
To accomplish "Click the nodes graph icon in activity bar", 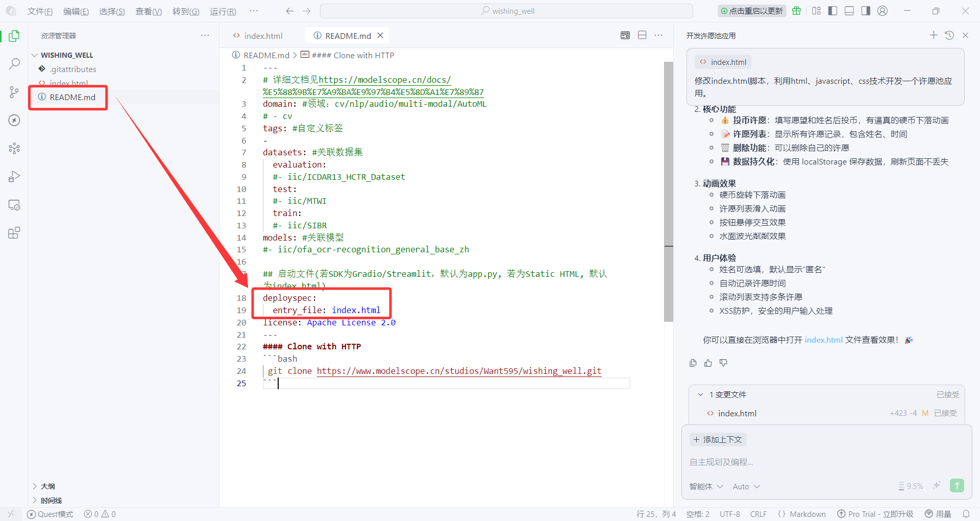I will [x=14, y=149].
